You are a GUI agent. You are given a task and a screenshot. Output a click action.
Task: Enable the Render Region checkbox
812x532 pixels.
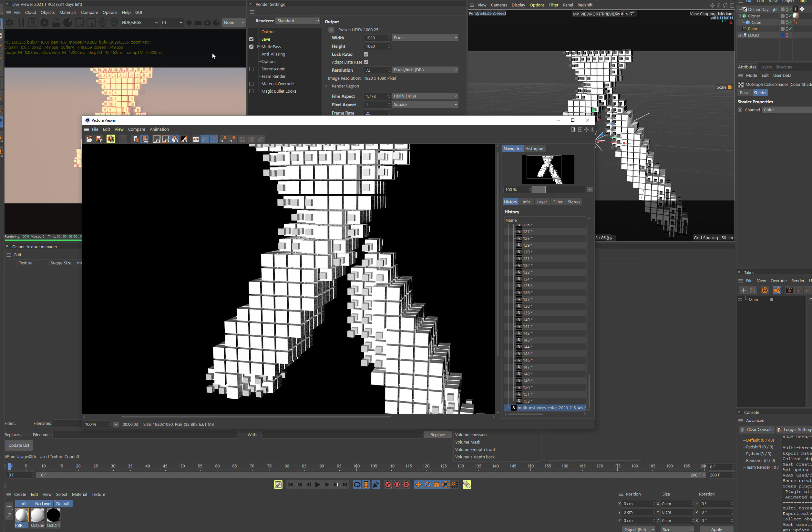click(x=366, y=86)
